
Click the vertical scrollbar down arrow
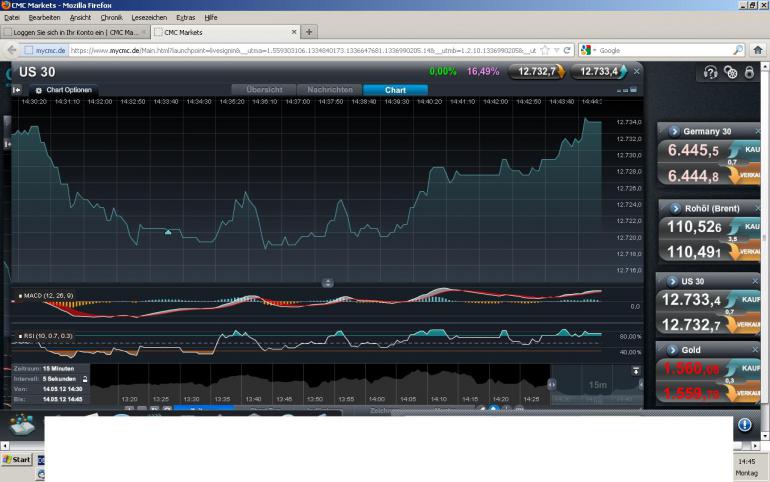click(x=765, y=435)
